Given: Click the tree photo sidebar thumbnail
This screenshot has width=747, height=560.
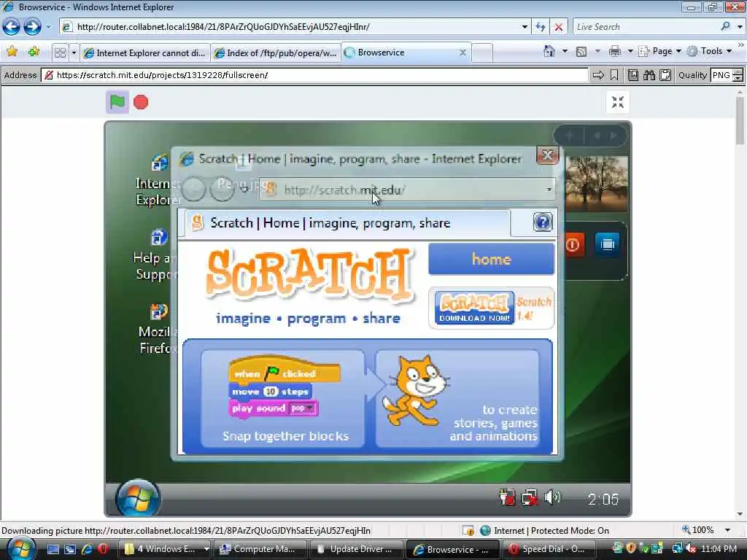Looking at the screenshot, I should tap(596, 184).
